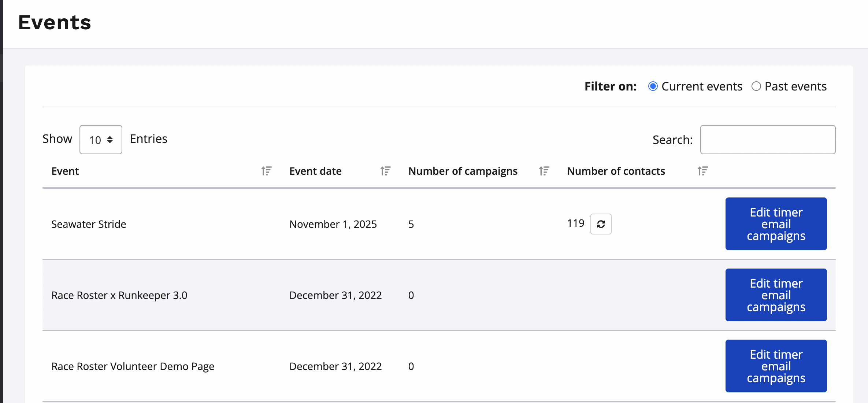This screenshot has height=403, width=868.
Task: Sort by Number of contacts icon
Action: (x=702, y=171)
